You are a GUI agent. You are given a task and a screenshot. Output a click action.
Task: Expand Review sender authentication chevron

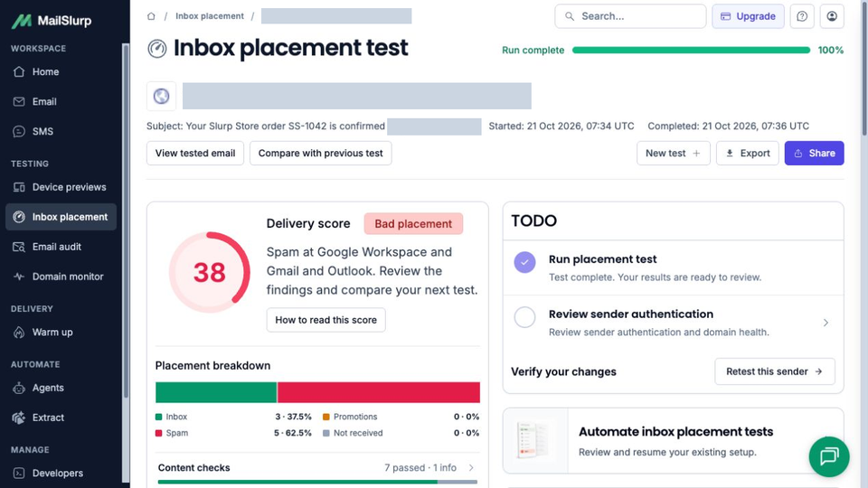click(826, 323)
